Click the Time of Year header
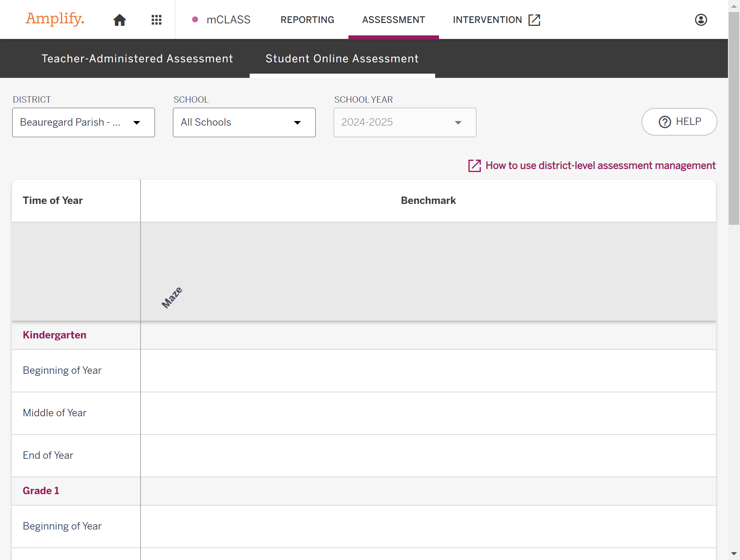The height and width of the screenshot is (560, 740). 53,200
